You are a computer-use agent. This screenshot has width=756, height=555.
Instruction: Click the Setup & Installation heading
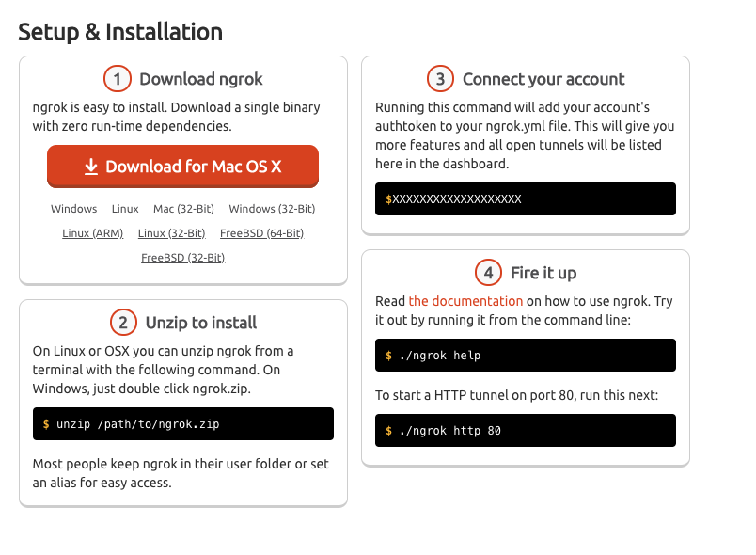click(x=120, y=32)
